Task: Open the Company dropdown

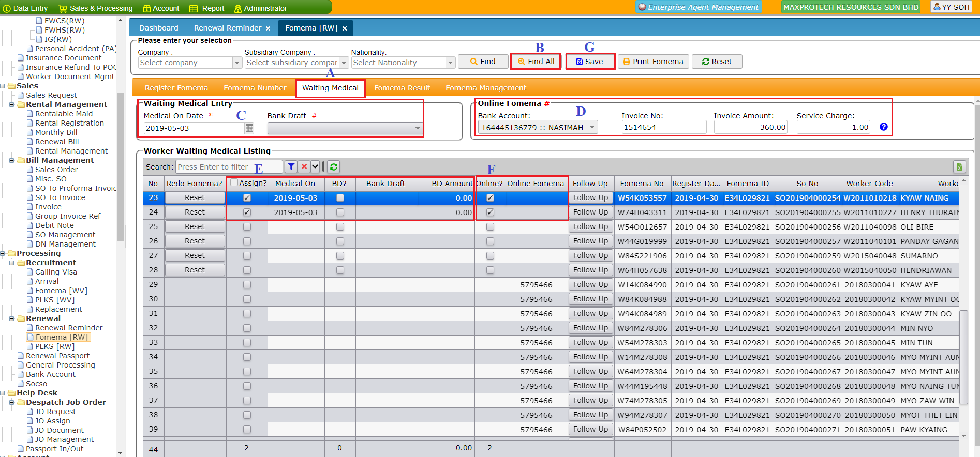Action: click(x=237, y=63)
